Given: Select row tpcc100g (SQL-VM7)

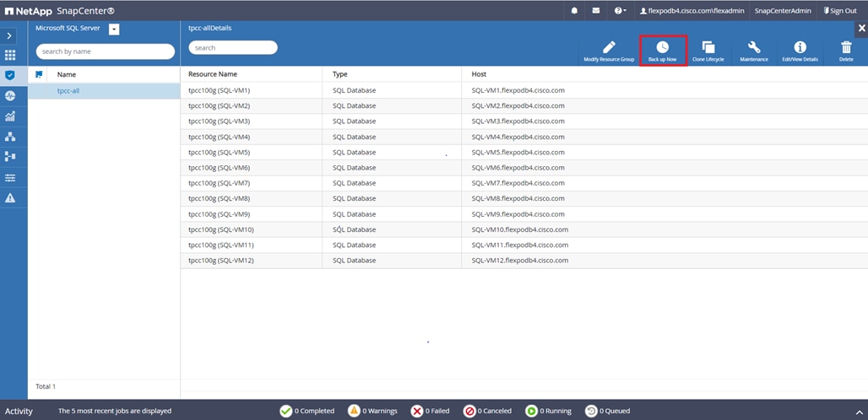Looking at the screenshot, I should (x=524, y=183).
